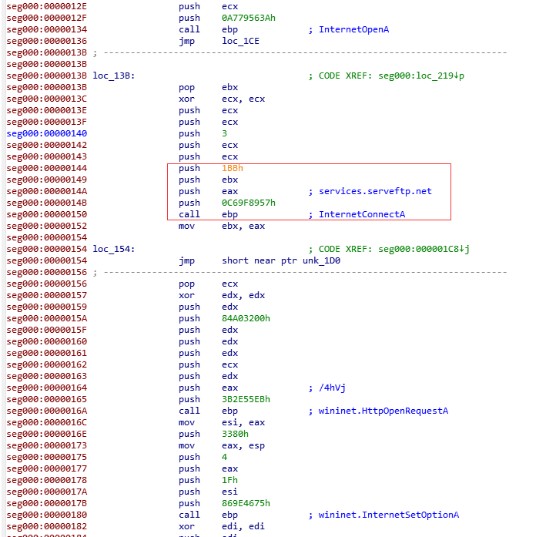Select "ebx" operand of pop ebx
Viewport: 540px width, 537px height.
(230, 87)
